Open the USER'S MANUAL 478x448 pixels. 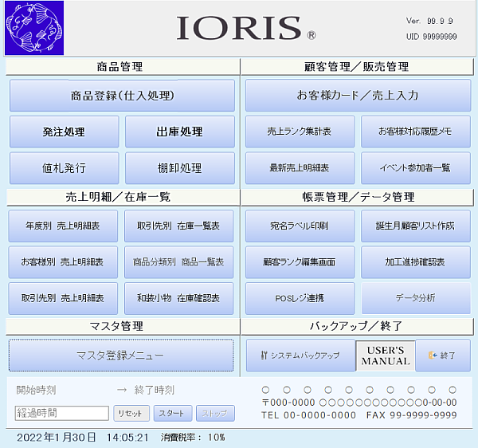tap(386, 356)
